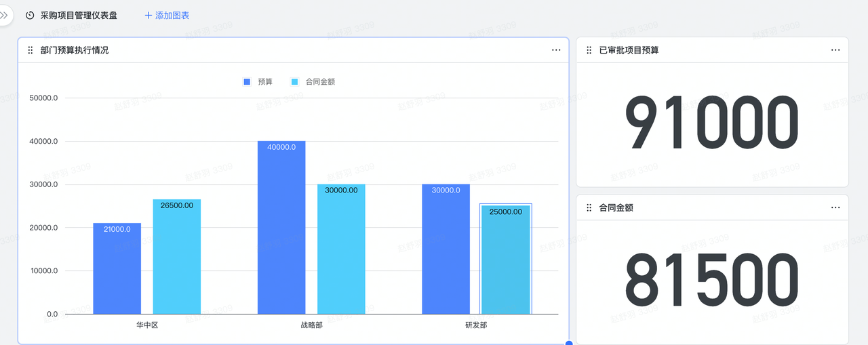The width and height of the screenshot is (868, 345).
Task: Open more options for 部门预算执行情况 chart
Action: pos(556,50)
